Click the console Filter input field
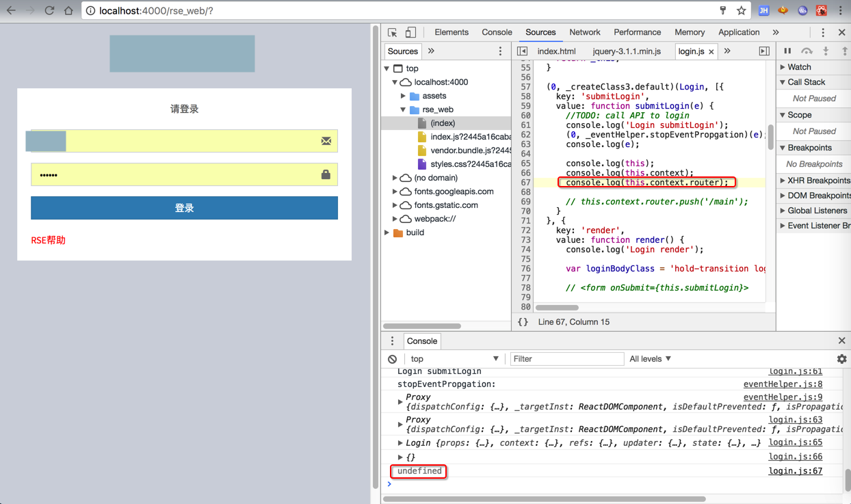This screenshot has height=504, width=851. (566, 359)
